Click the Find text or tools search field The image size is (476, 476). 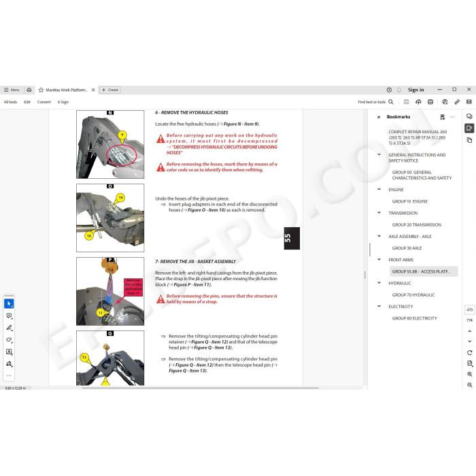(x=375, y=102)
